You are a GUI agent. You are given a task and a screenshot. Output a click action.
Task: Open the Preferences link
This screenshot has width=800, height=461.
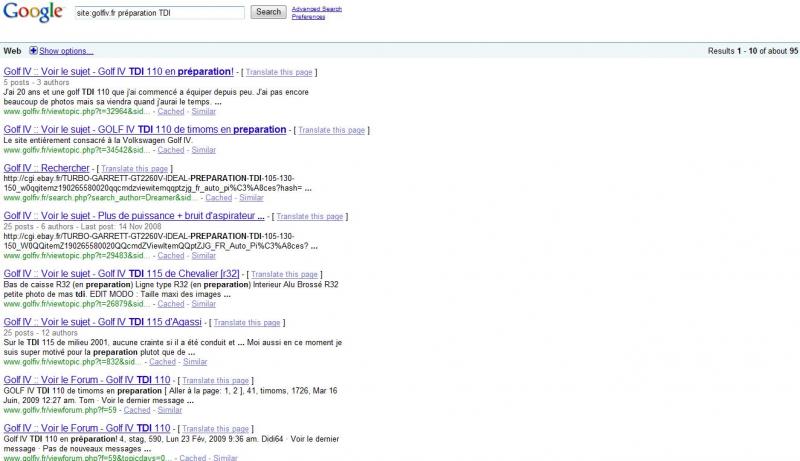[x=308, y=17]
